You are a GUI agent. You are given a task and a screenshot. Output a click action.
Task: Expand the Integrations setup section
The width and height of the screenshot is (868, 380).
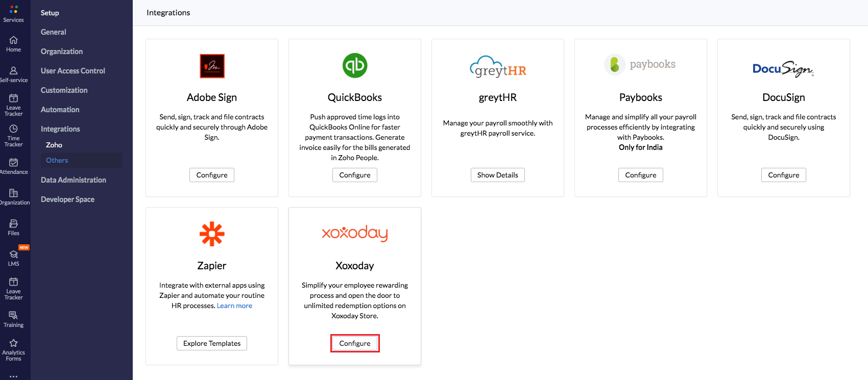tap(60, 129)
